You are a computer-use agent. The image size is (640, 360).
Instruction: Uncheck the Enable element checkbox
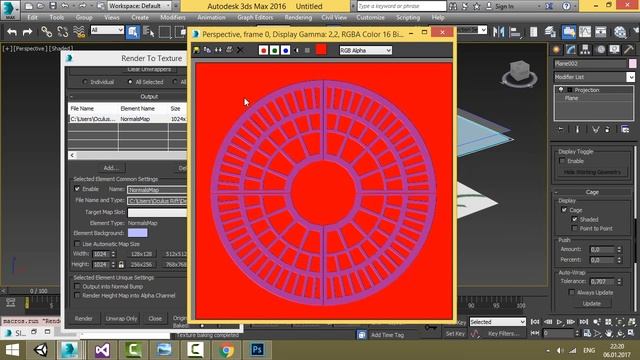[77, 189]
